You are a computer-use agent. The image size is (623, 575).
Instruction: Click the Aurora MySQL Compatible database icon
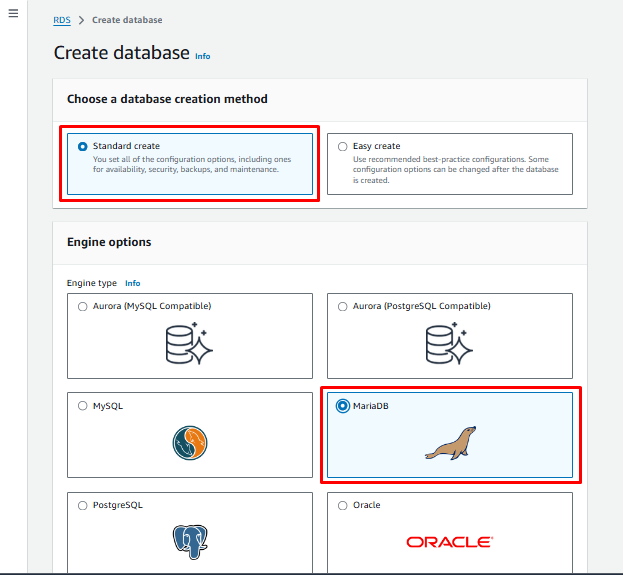pyautogui.click(x=189, y=344)
